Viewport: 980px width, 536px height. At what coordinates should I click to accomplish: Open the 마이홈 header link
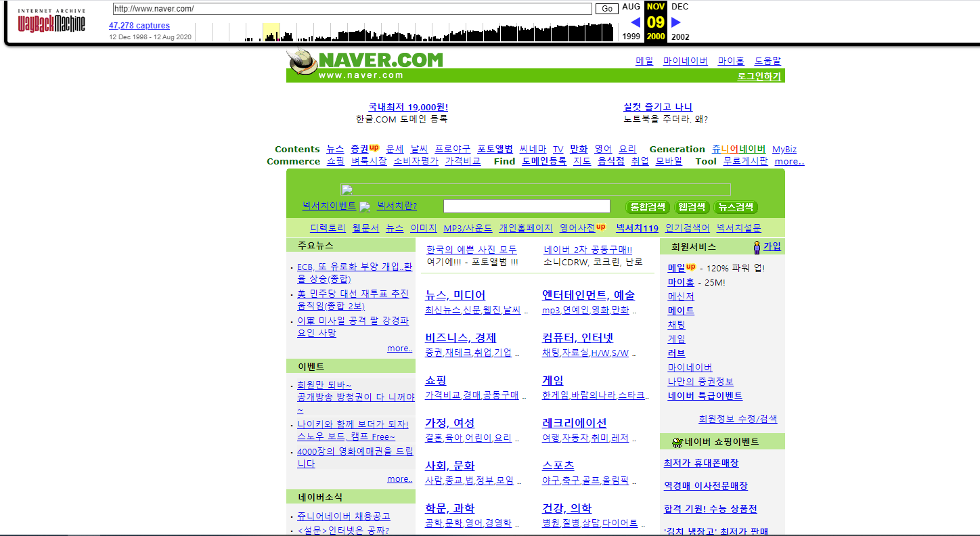click(x=731, y=61)
